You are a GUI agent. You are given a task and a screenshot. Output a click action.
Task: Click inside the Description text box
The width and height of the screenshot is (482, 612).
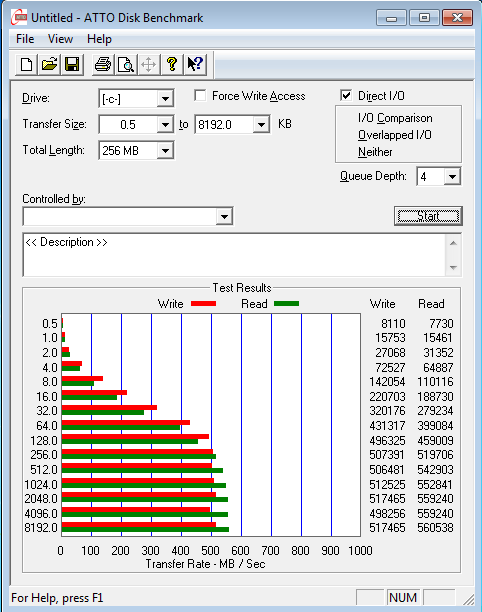pos(234,255)
